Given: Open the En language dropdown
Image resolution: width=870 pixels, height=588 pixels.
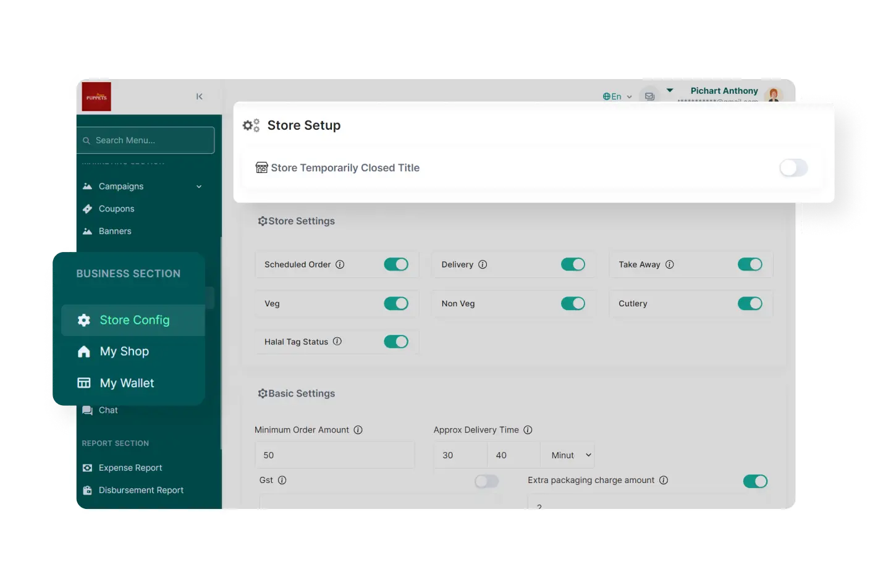Looking at the screenshot, I should 617,96.
